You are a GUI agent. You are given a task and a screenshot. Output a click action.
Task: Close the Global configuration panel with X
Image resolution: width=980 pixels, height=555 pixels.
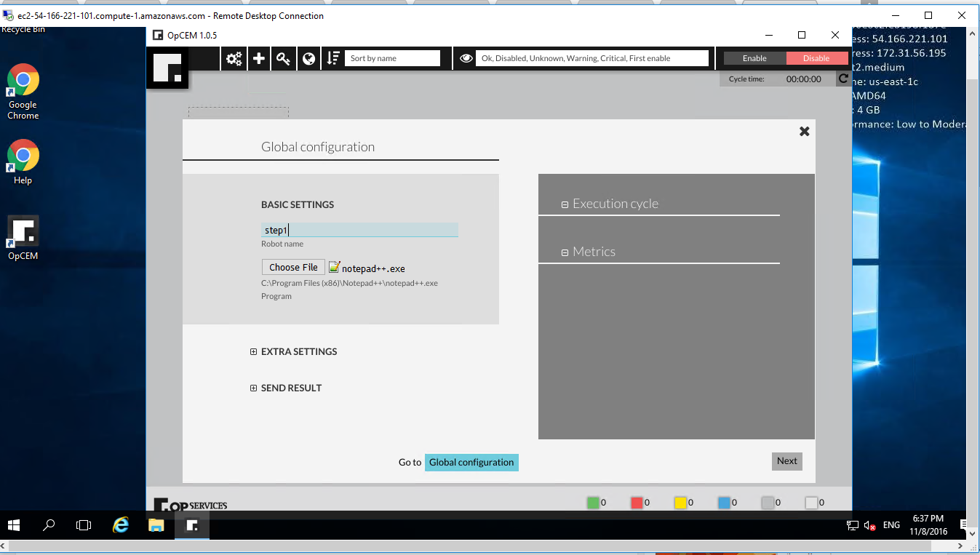(x=804, y=132)
